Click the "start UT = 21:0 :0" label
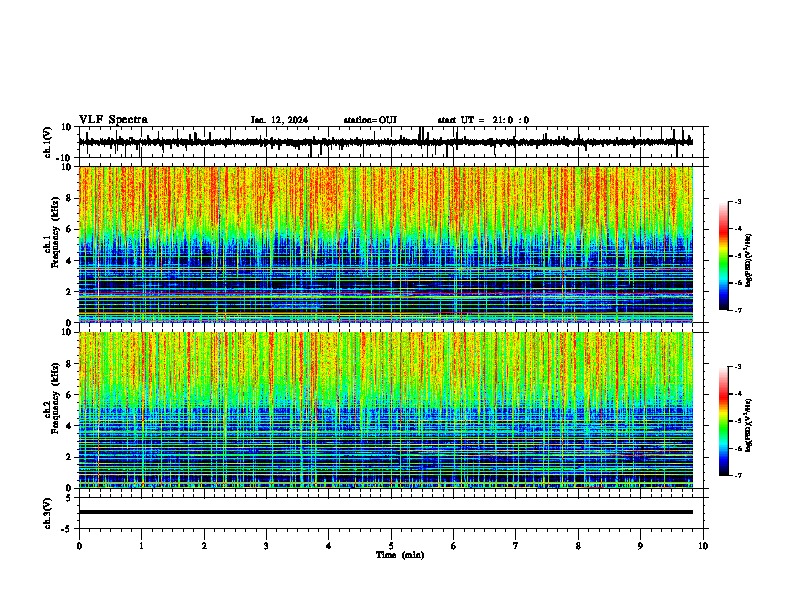The image size is (792, 612). [x=483, y=120]
